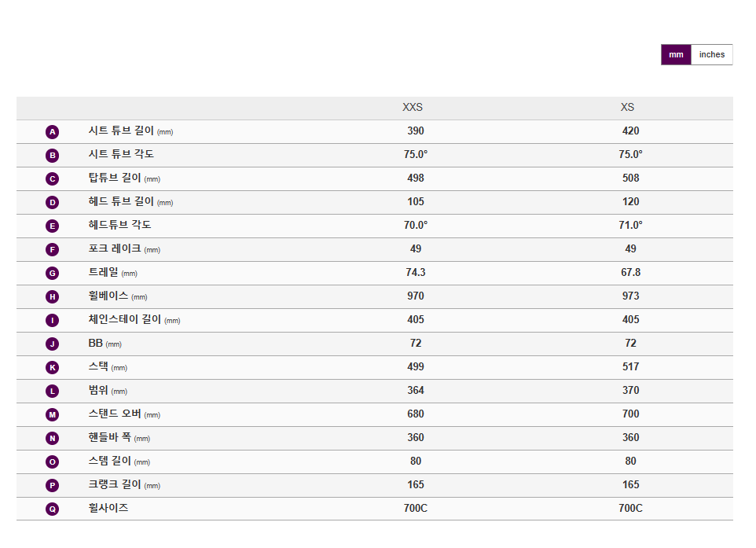Viewport: 756px width, 548px height.
Task: Click the B seat tube angle icon
Action: tap(52, 156)
